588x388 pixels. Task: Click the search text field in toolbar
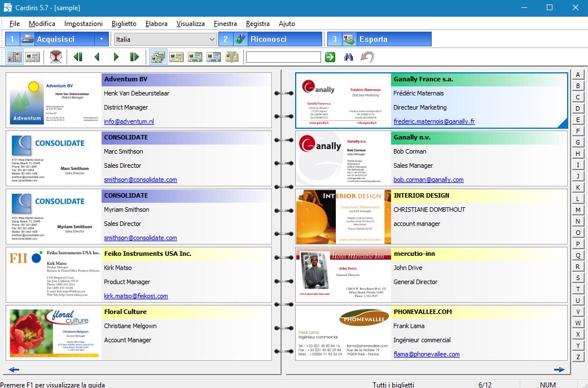pyautogui.click(x=283, y=57)
